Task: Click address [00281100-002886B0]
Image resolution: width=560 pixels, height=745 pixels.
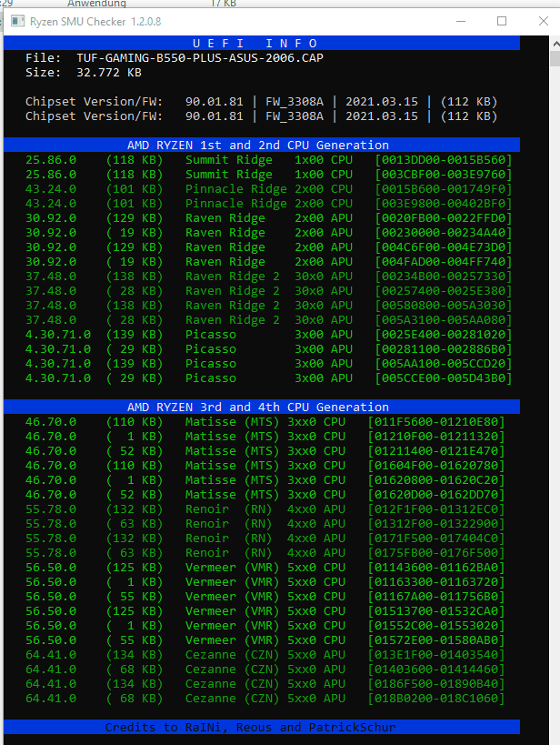Action: pos(444,349)
